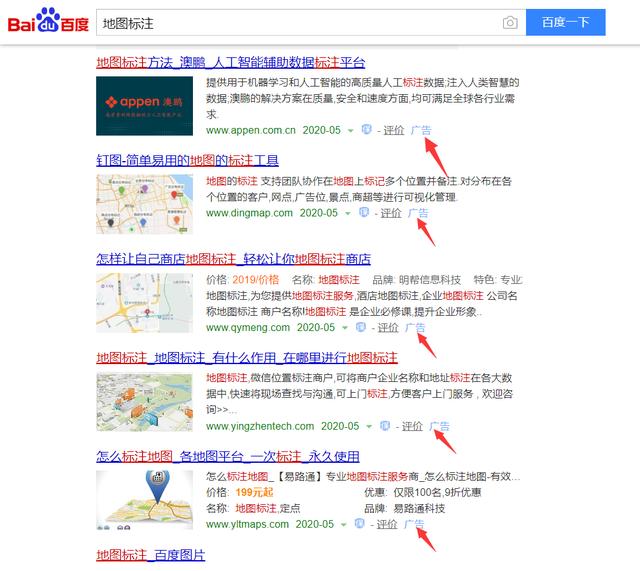
Task: Click 评价 link on www.dingmap.com result
Action: (391, 213)
